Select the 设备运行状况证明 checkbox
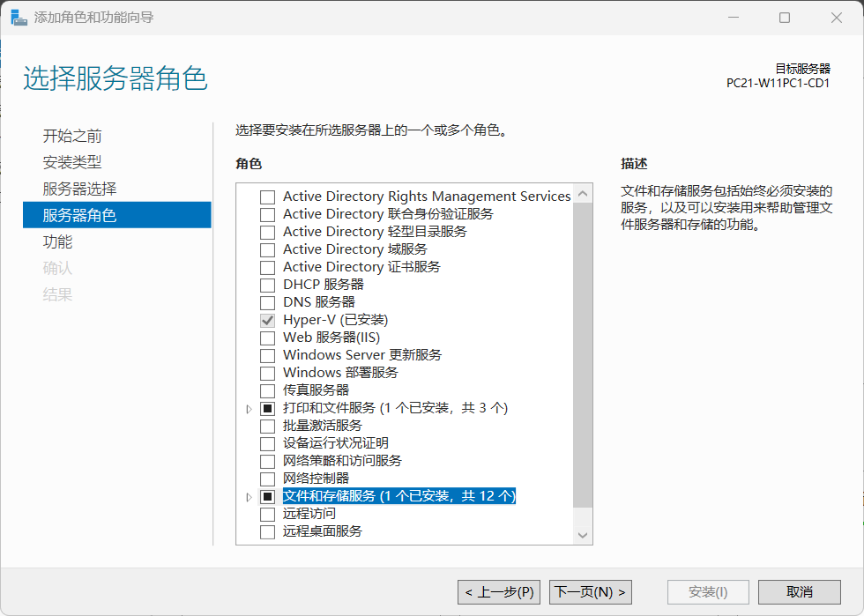The height and width of the screenshot is (616, 864). point(267,443)
